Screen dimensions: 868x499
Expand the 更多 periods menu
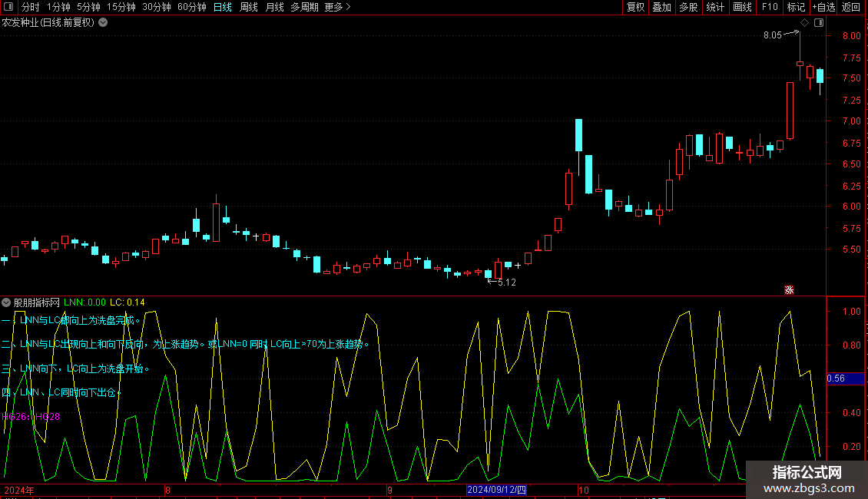(338, 7)
